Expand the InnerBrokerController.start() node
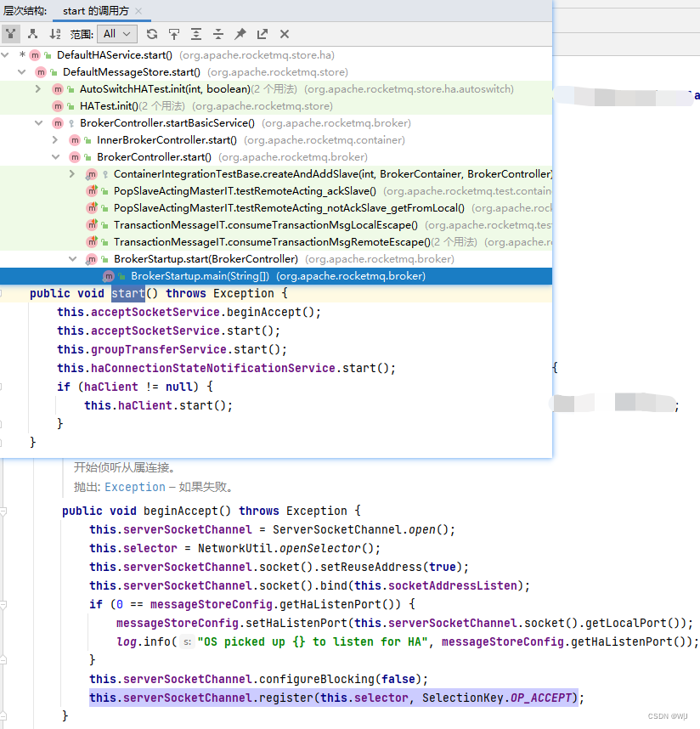Image resolution: width=700 pixels, height=729 pixels. [55, 140]
